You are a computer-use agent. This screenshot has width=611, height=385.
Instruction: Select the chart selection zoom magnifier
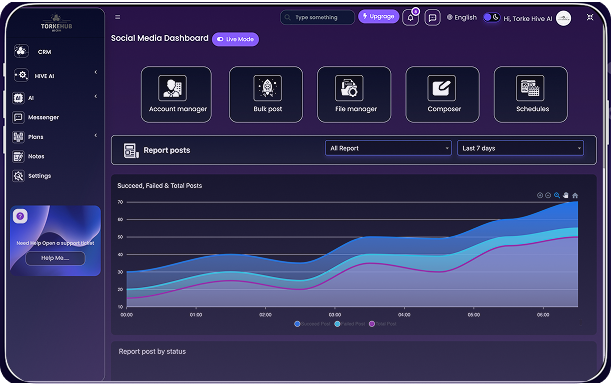coord(557,195)
